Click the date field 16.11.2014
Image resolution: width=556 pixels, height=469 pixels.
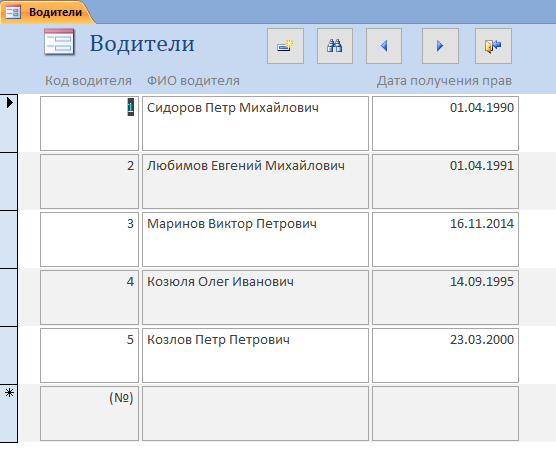pos(445,240)
